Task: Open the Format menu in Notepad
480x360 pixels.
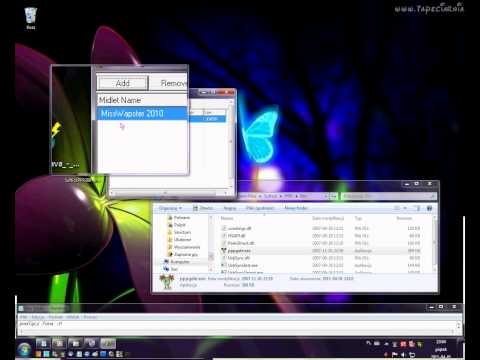Action: (56, 317)
